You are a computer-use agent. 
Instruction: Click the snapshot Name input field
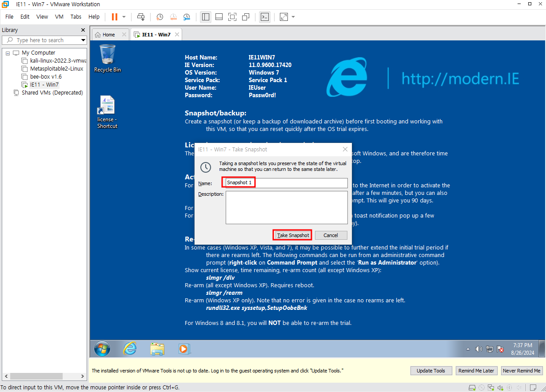point(287,183)
